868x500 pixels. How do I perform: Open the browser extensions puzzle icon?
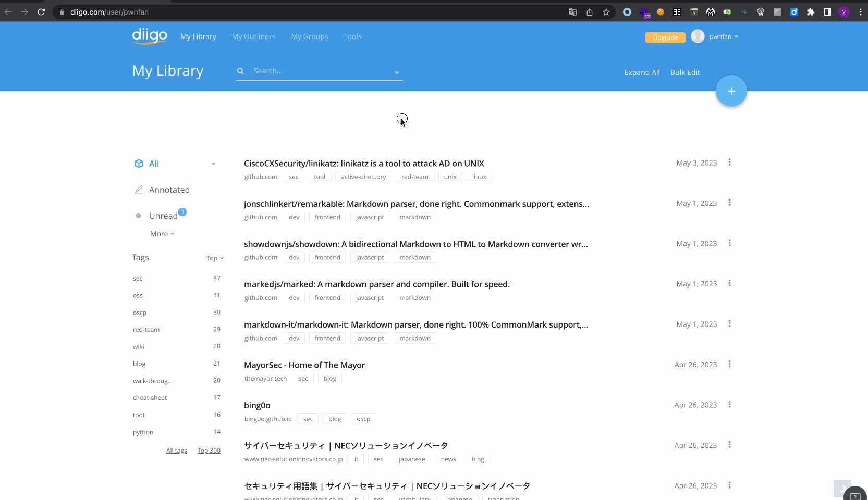click(x=810, y=12)
